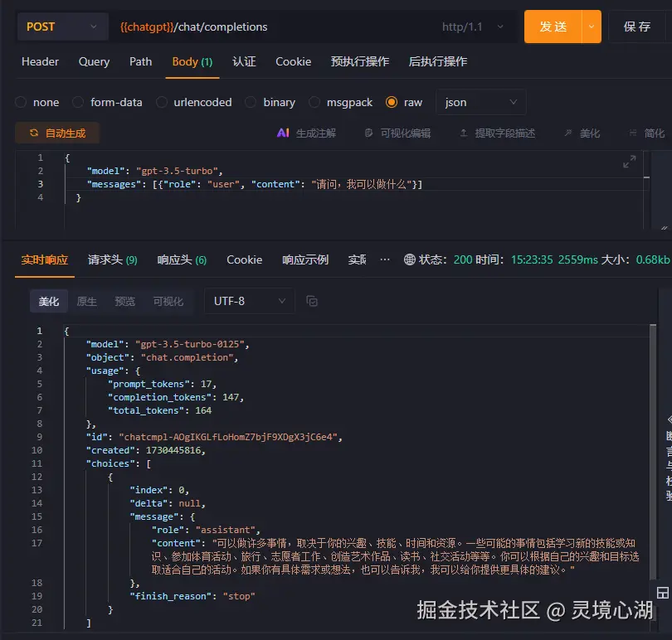Switch to the Query tab
This screenshot has height=640, width=672.
[94, 61]
